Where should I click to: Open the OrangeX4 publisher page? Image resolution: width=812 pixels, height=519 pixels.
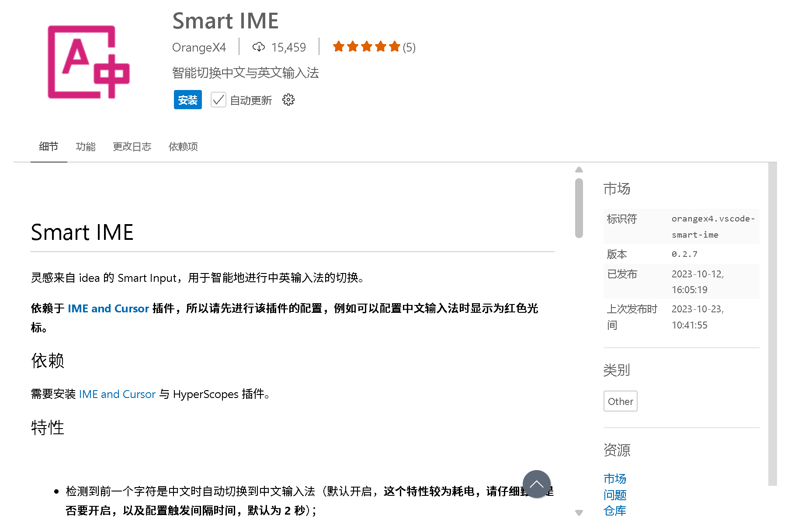pos(199,47)
